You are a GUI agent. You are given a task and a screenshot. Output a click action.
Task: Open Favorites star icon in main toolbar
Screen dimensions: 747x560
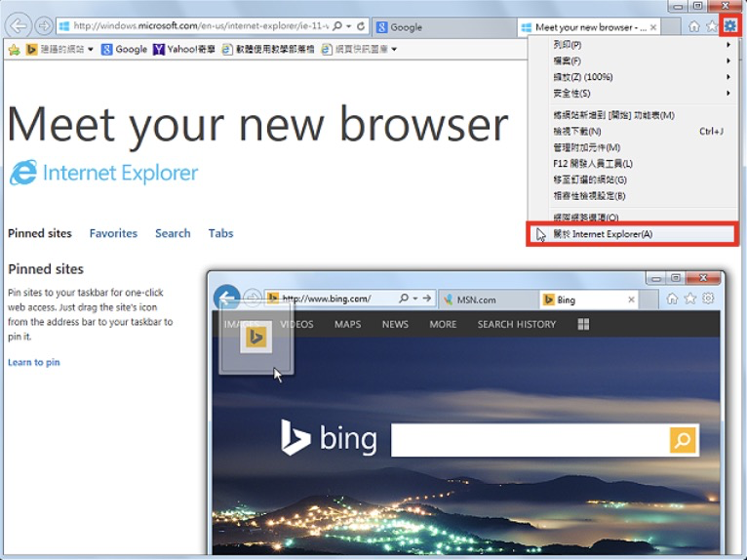(711, 26)
